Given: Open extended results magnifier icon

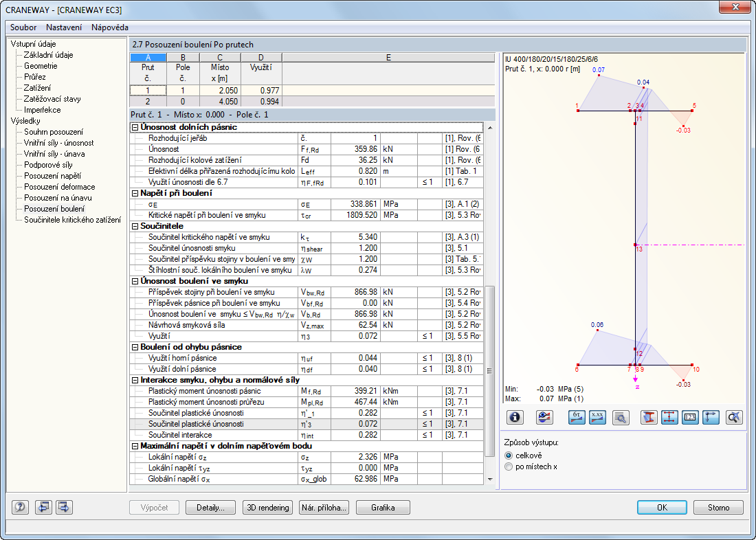Looking at the screenshot, I should coord(620,417).
